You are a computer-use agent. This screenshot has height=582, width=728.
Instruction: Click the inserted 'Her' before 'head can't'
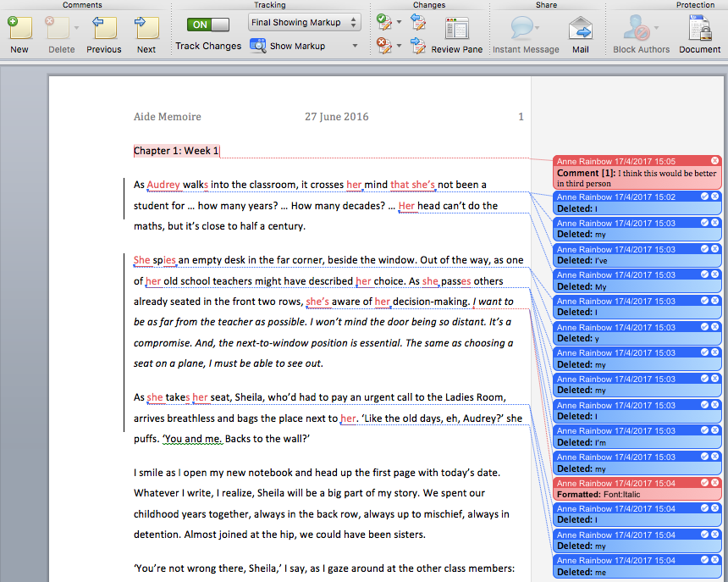pos(406,206)
